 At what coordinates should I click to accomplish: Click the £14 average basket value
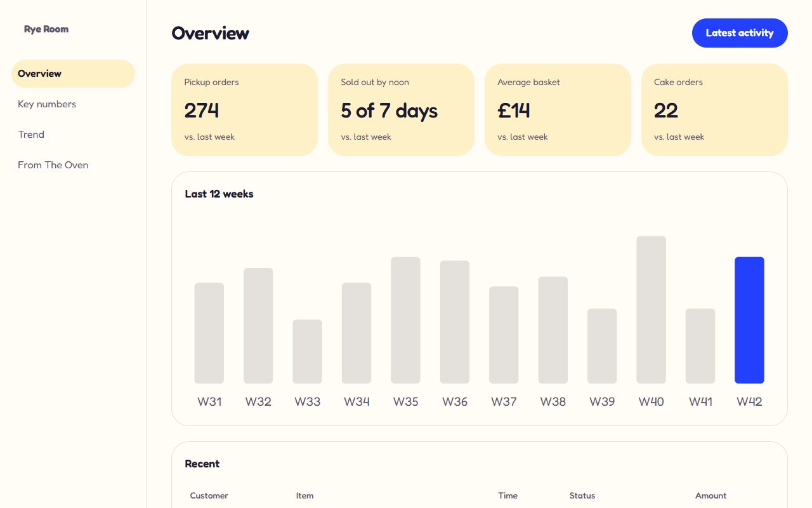tap(514, 110)
